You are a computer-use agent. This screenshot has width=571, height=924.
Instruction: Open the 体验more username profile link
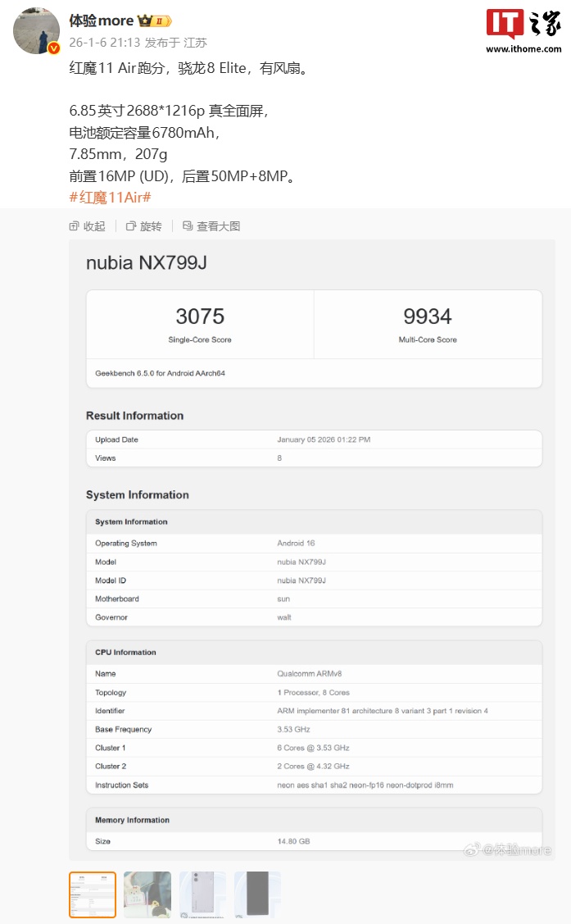coord(101,20)
